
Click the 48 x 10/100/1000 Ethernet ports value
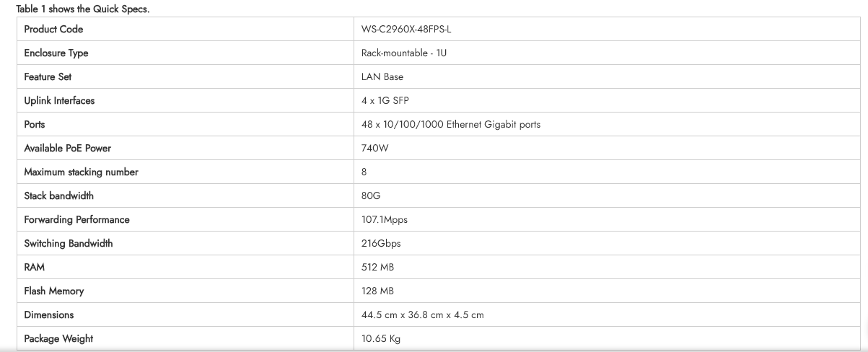click(451, 125)
